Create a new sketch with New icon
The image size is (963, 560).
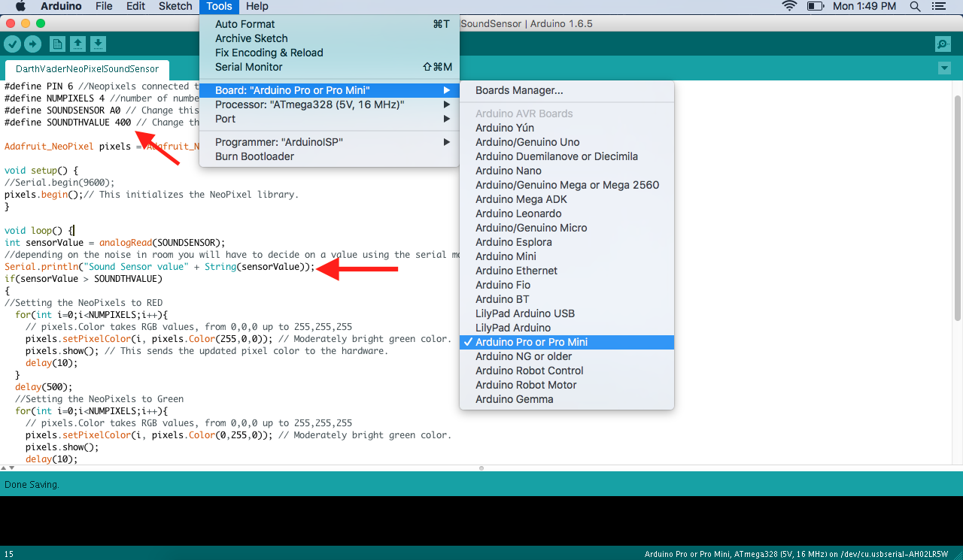[57, 44]
